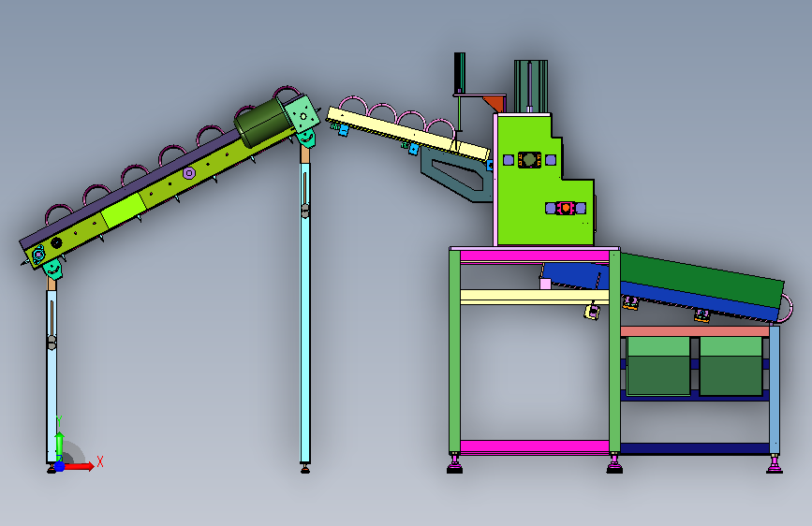Select the grey pneumatic cylinder atop the machine
The height and width of the screenshot is (526, 812).
531,86
